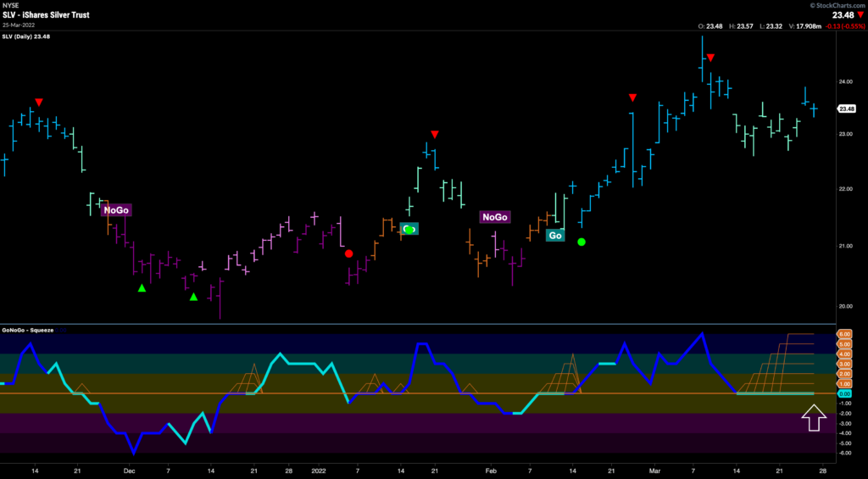Image resolution: width=868 pixels, height=479 pixels.
Task: Click the -0.13 (-0.55%) change value
Action: pyautogui.click(x=847, y=26)
